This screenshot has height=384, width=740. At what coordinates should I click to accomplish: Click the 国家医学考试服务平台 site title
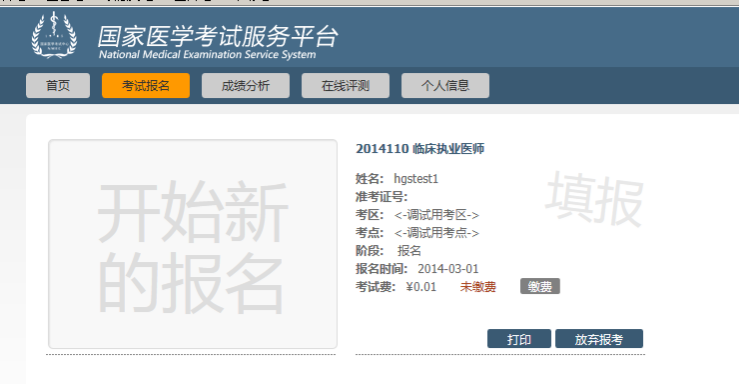click(x=218, y=36)
